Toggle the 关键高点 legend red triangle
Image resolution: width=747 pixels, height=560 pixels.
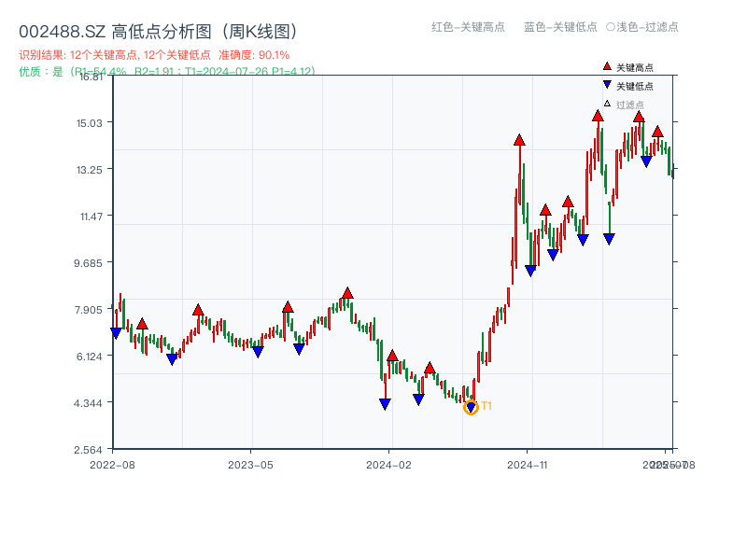click(x=607, y=66)
